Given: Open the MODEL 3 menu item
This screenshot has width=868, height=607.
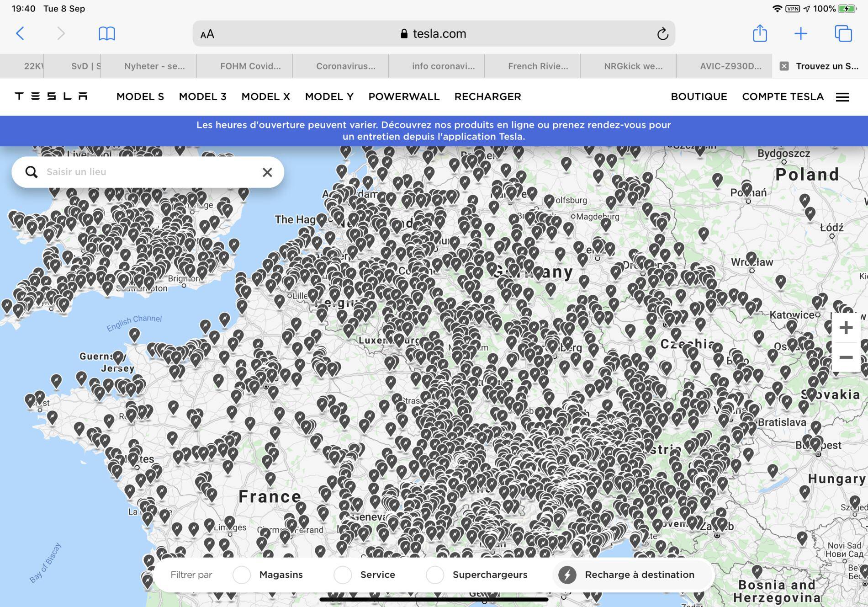Looking at the screenshot, I should pyautogui.click(x=203, y=96).
